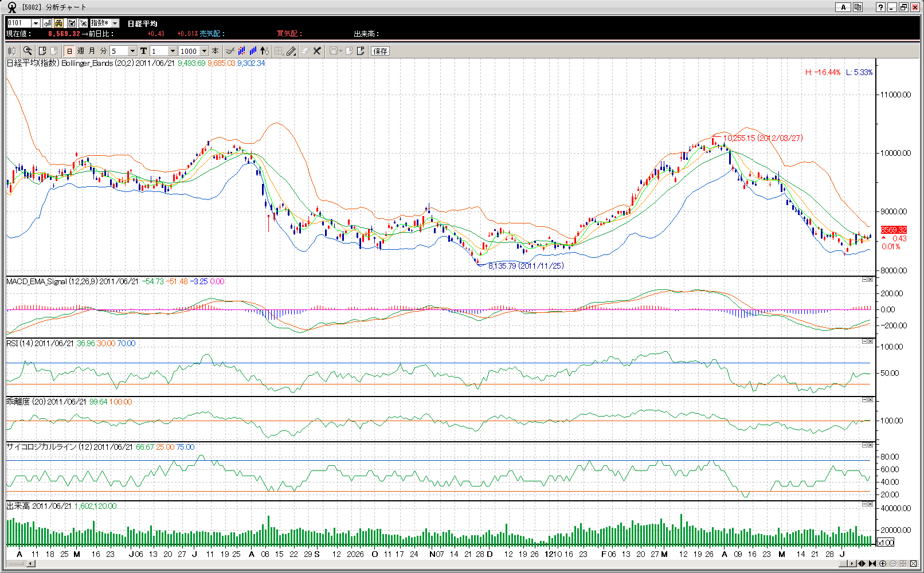924x573 pixels.
Task: Click the blue bar chart icon
Action: [x=253, y=51]
